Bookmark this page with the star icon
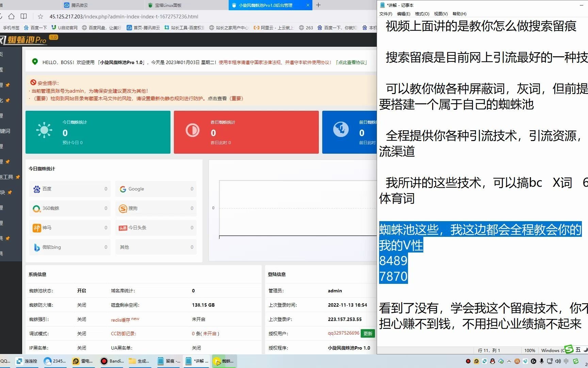 pos(40,16)
